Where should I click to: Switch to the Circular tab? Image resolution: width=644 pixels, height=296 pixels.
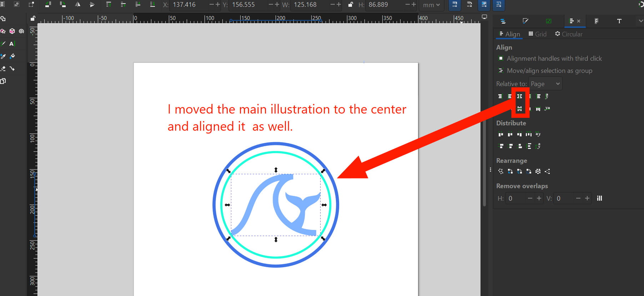tap(569, 34)
